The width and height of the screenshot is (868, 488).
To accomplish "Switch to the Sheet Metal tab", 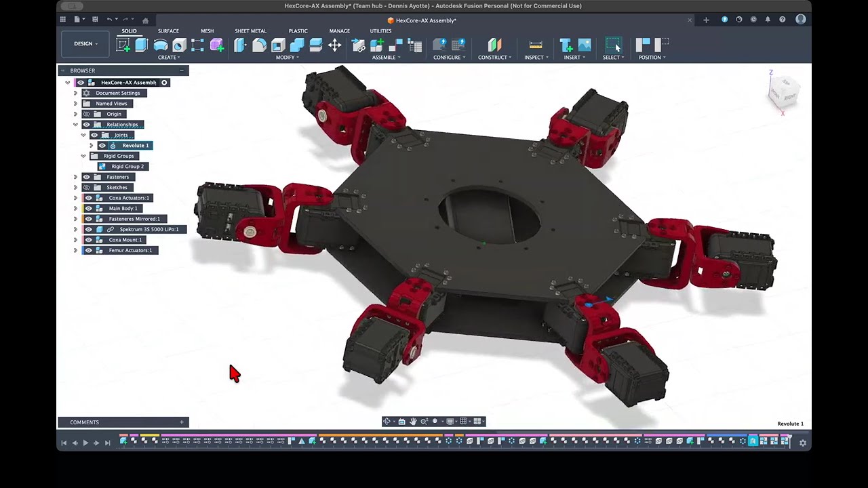I will [x=250, y=31].
